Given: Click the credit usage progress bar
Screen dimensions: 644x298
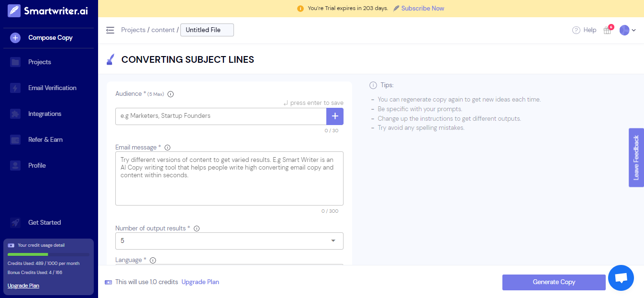Looking at the screenshot, I should [x=48, y=254].
